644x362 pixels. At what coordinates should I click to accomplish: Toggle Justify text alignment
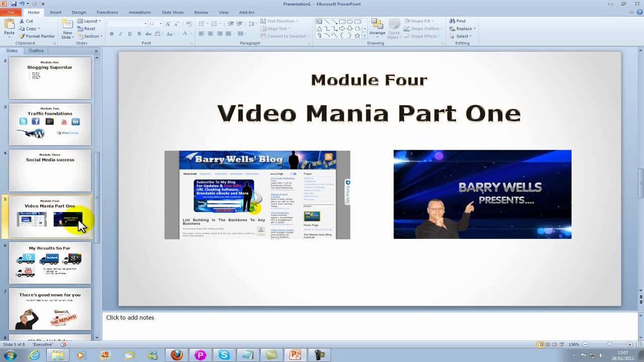[x=228, y=34]
